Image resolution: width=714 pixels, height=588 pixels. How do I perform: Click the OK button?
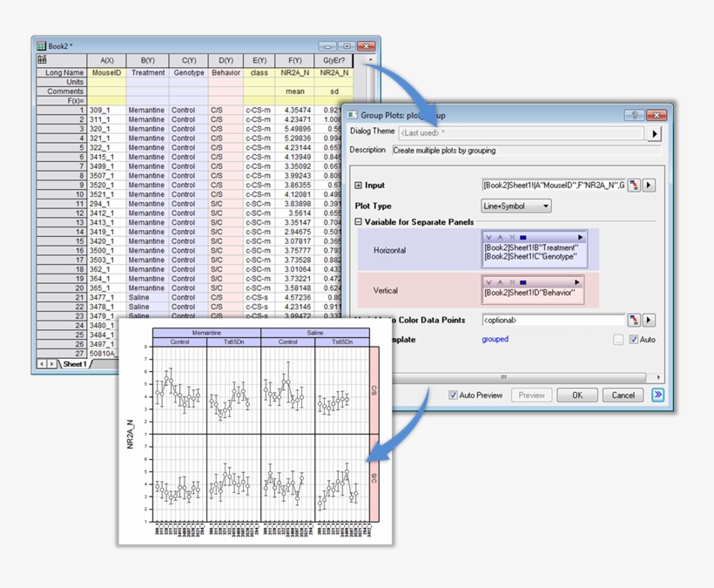(577, 395)
